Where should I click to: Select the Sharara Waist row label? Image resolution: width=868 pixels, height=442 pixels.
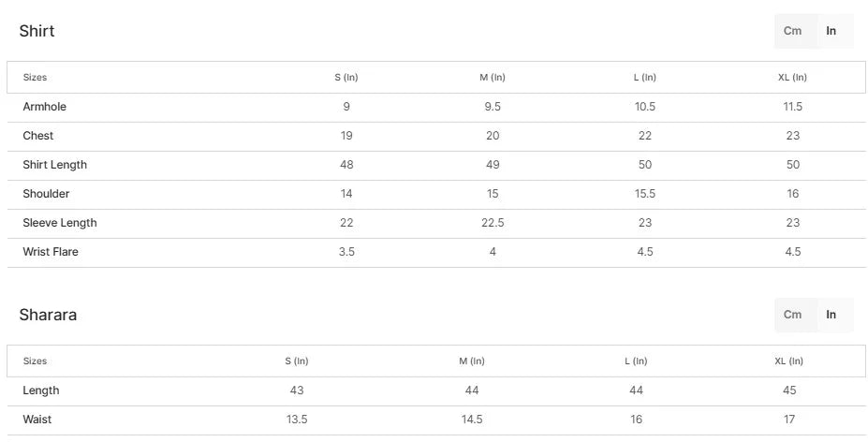pos(37,420)
